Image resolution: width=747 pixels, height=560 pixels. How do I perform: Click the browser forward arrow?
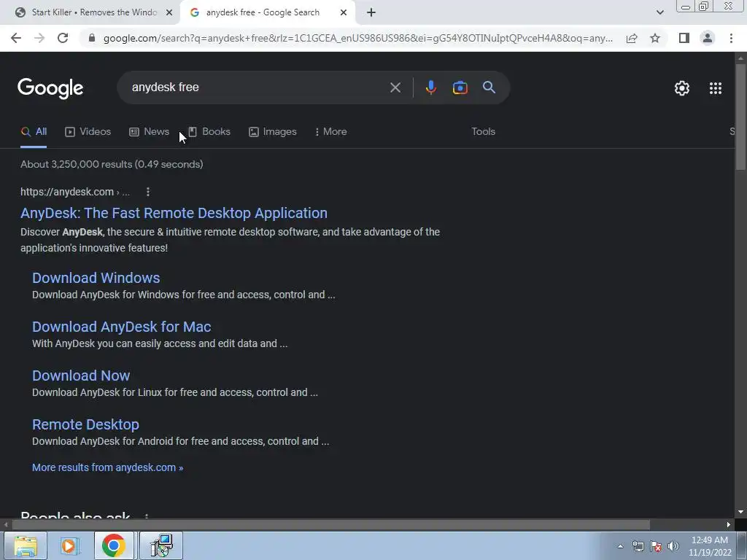tap(39, 38)
